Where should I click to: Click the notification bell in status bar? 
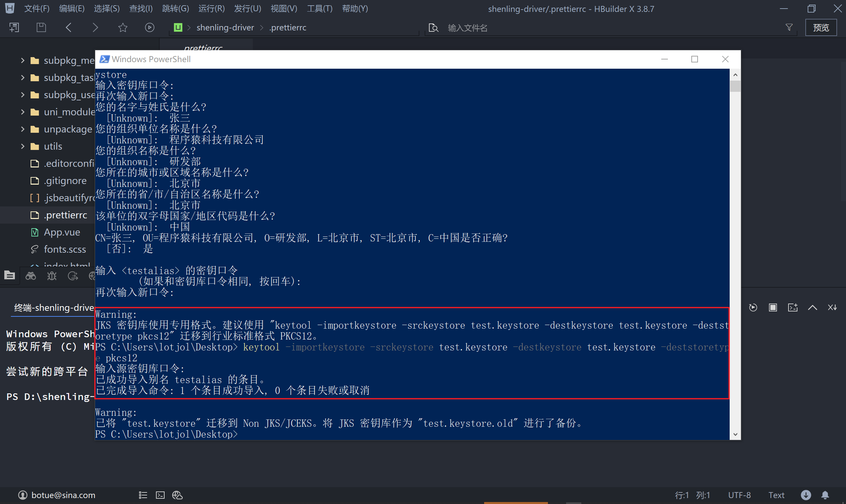pos(825,495)
